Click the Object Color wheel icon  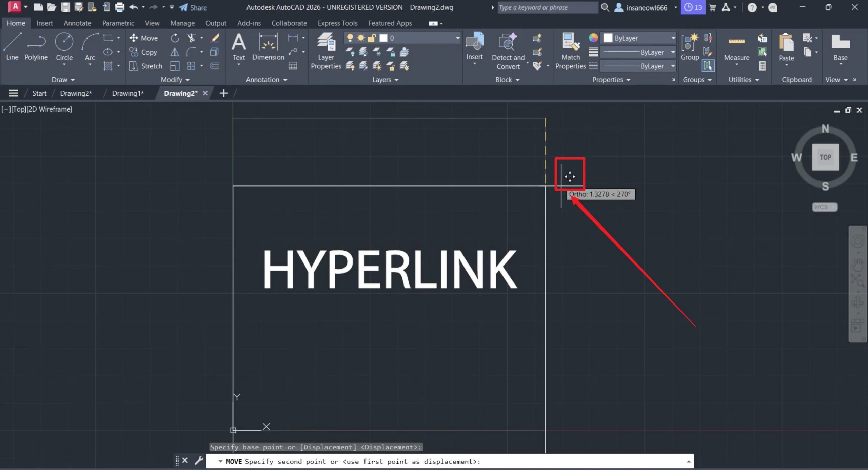tap(593, 38)
